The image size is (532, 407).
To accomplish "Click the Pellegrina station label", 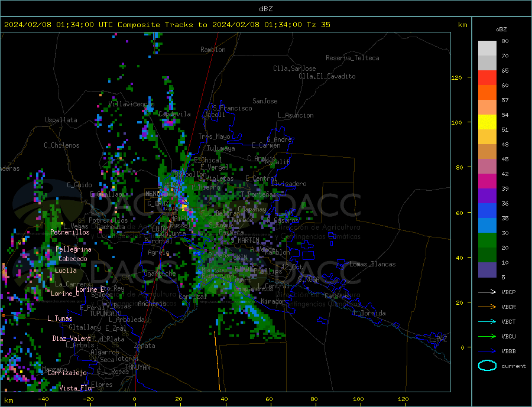I will [73, 249].
